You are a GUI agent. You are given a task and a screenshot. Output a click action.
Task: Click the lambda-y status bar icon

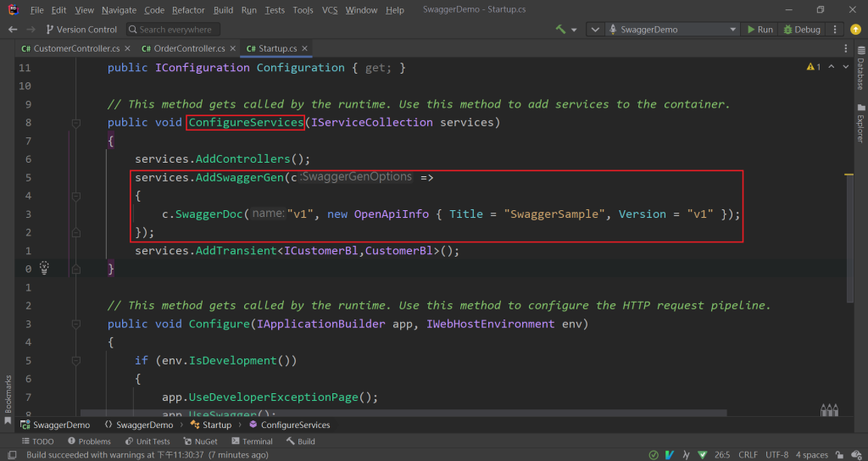[x=687, y=455]
